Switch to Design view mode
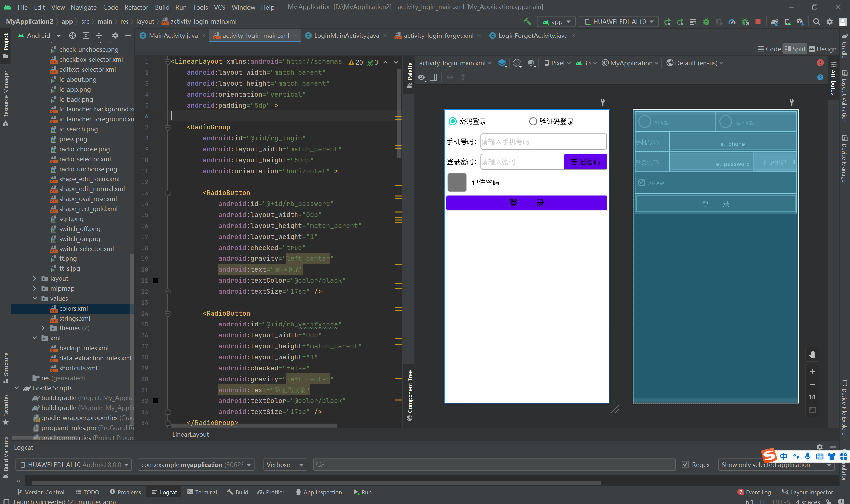This screenshot has width=850, height=504. coord(822,49)
